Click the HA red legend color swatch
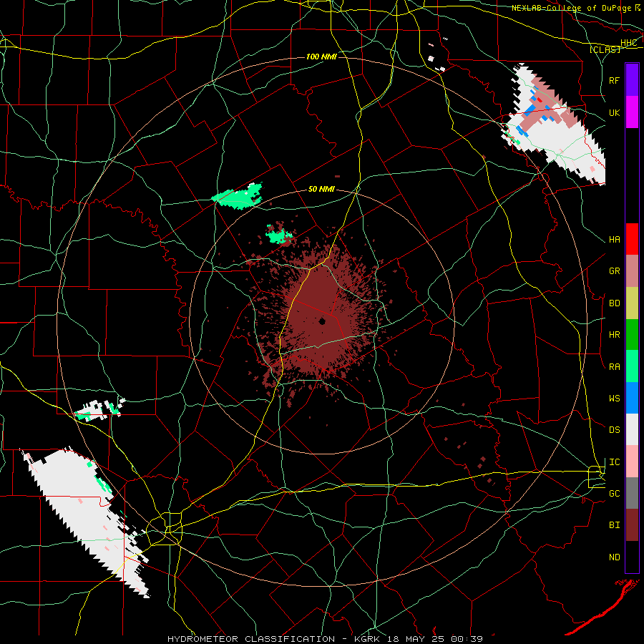 [x=632, y=239]
